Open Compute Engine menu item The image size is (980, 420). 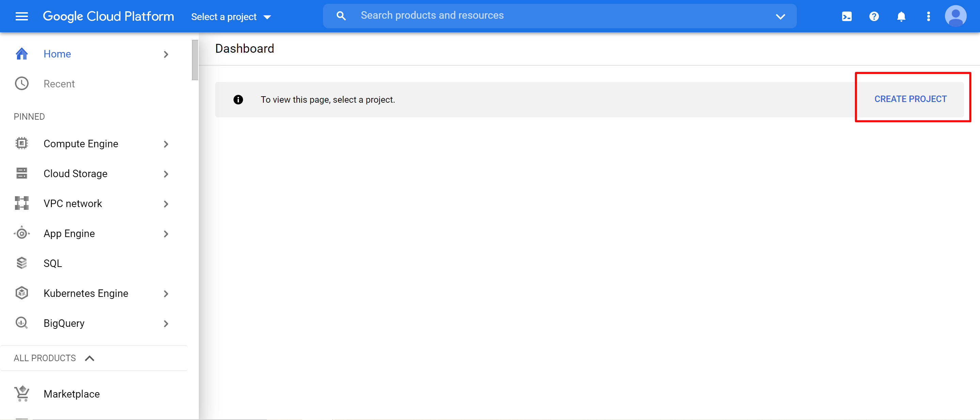pos(81,144)
